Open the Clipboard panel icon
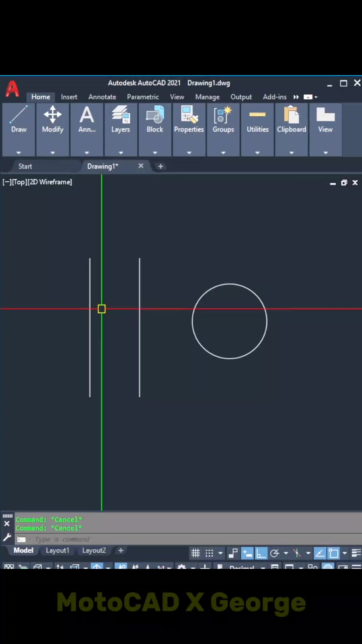362x644 pixels. 292,115
